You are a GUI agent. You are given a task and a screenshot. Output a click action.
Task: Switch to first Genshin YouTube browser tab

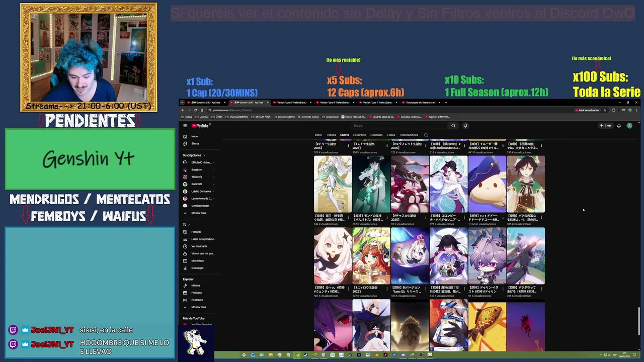[206, 102]
